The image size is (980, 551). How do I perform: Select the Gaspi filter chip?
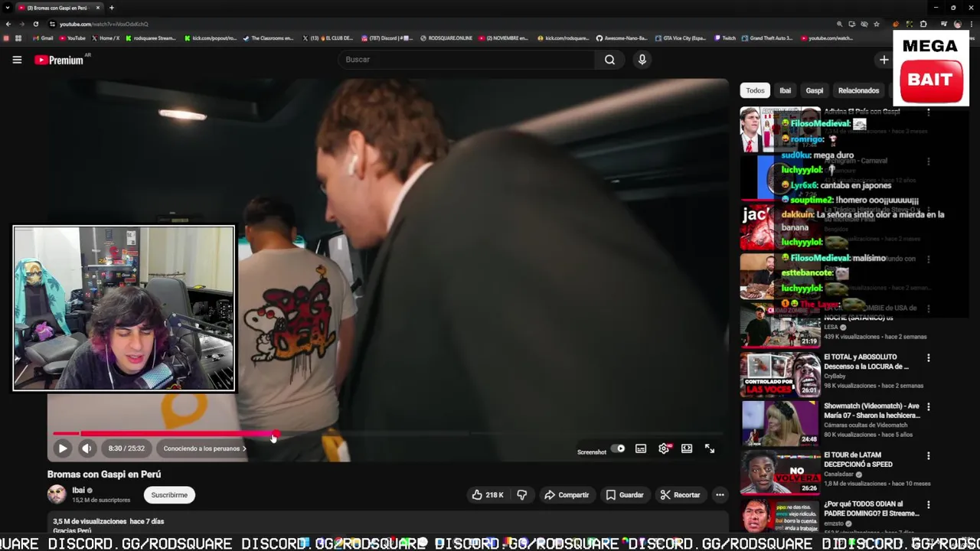[x=814, y=90]
